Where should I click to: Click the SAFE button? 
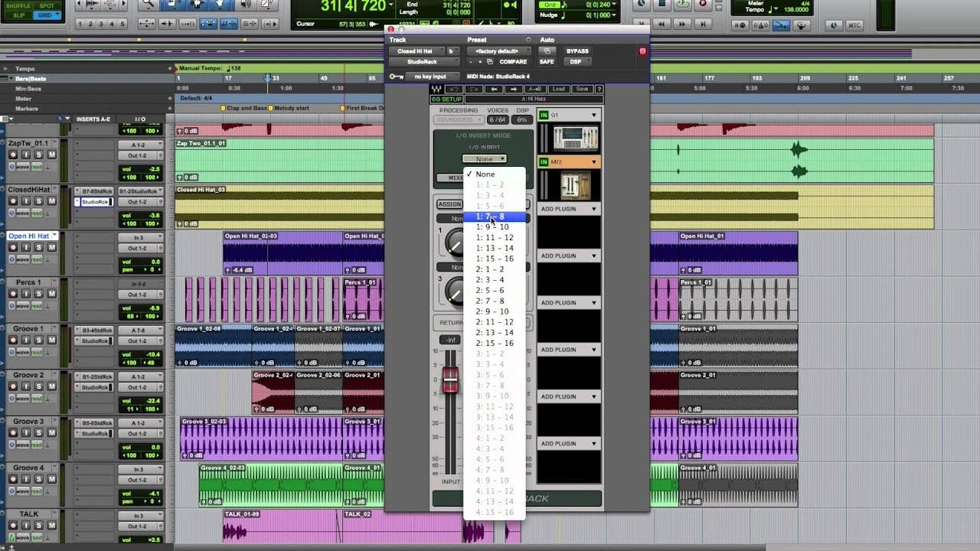click(547, 62)
